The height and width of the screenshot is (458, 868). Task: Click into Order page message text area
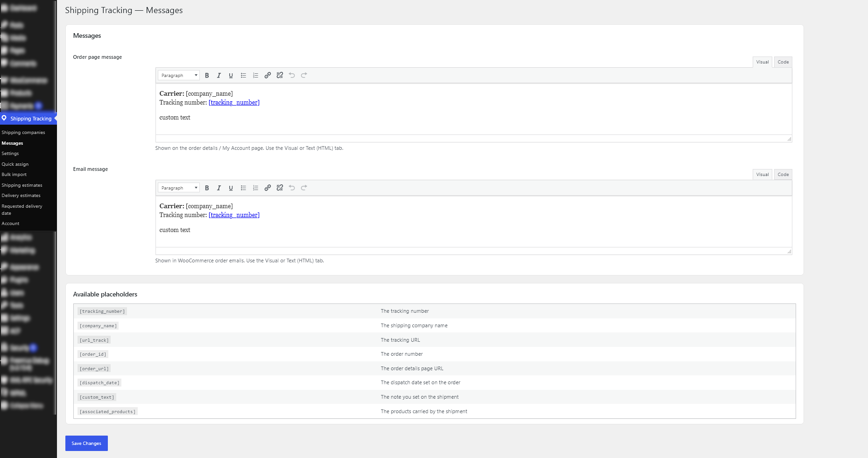pos(473,109)
